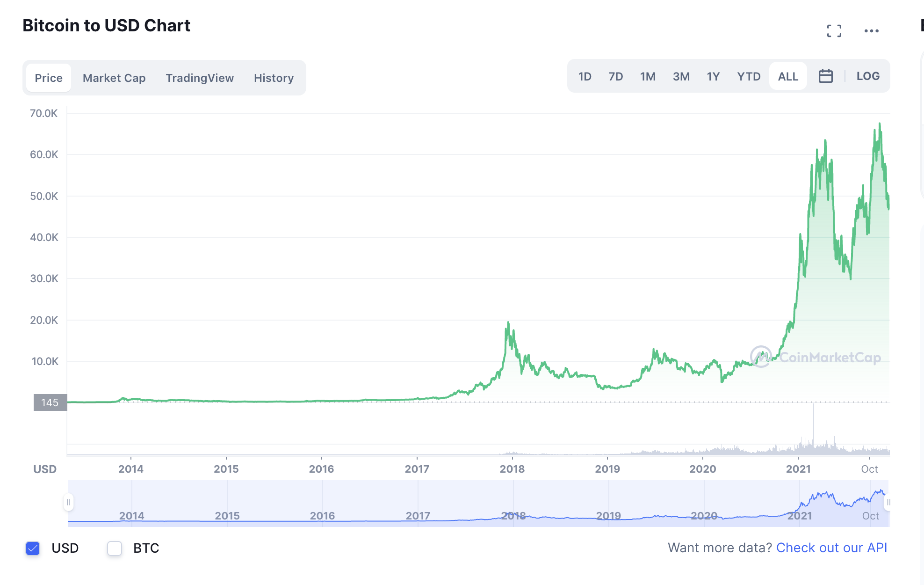
Task: Switch to the TradingView tab
Action: point(200,78)
